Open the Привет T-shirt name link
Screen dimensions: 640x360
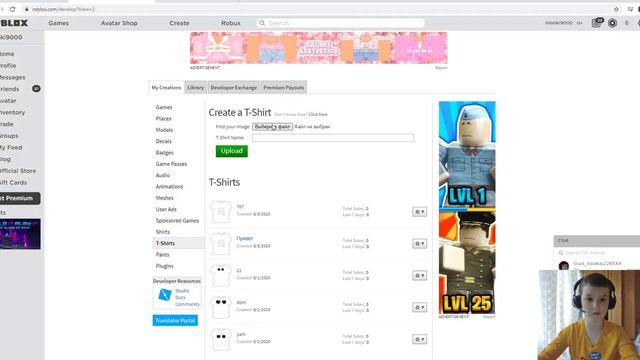[244, 238]
